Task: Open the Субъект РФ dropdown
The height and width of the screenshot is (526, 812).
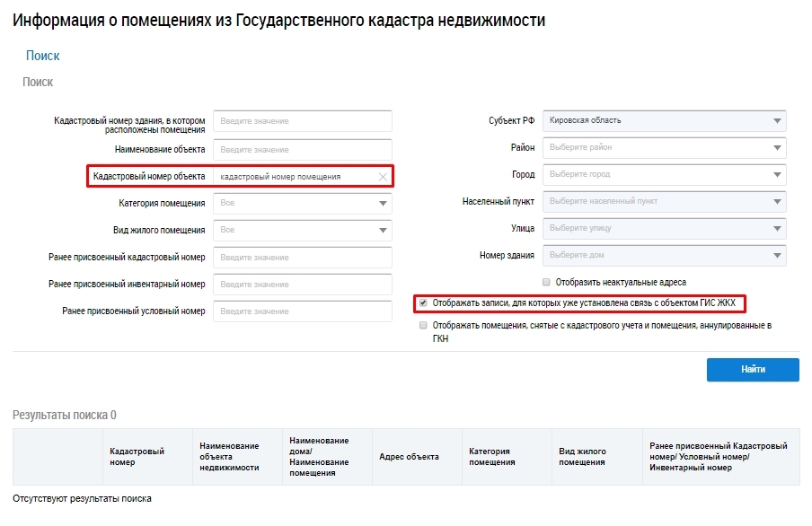Action: pos(664,121)
